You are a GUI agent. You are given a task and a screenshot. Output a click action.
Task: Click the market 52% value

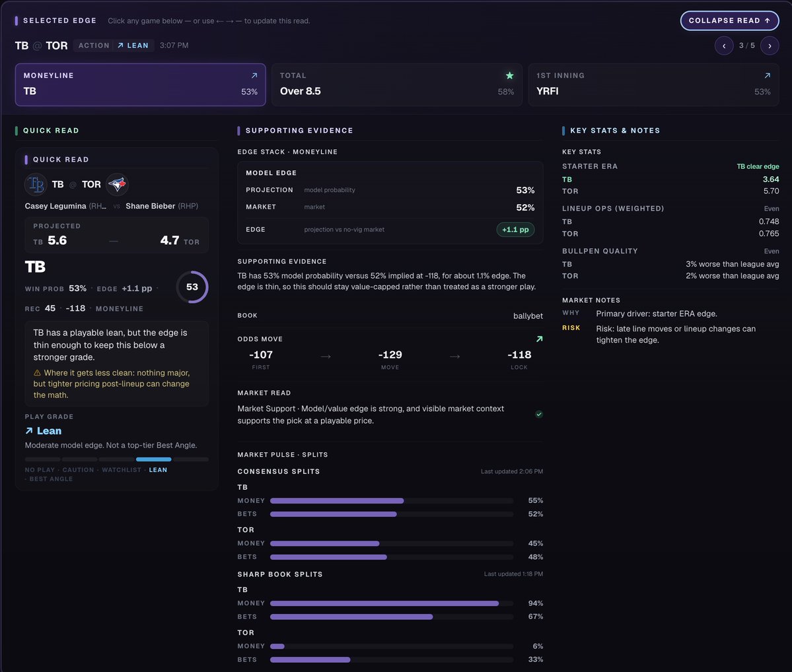[525, 207]
